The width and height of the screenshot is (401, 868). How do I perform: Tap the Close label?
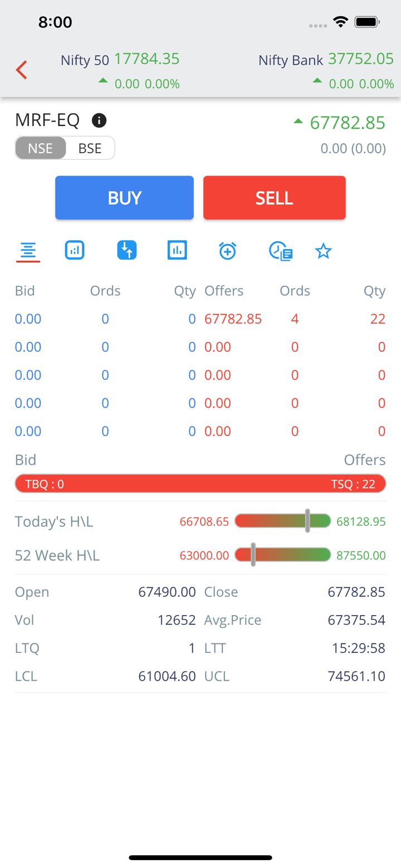point(221,592)
